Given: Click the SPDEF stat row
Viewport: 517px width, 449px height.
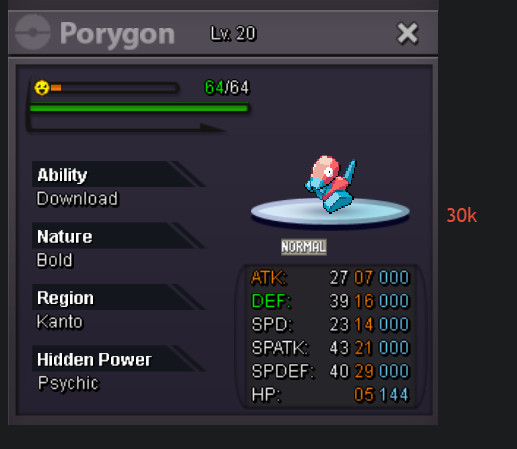Looking at the screenshot, I should (x=330, y=371).
